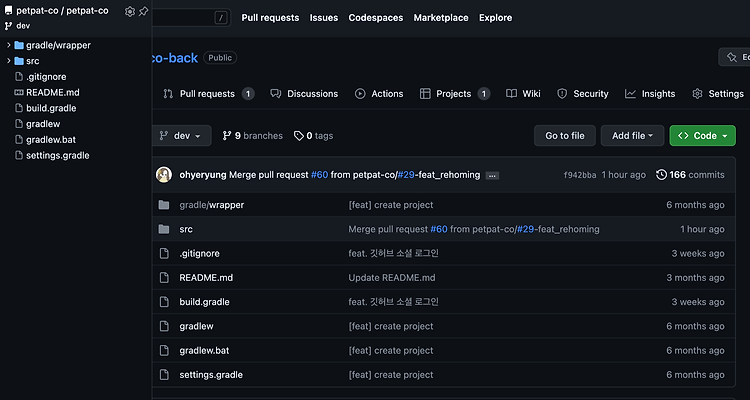Open ohyeryung author link

pyautogui.click(x=203, y=175)
